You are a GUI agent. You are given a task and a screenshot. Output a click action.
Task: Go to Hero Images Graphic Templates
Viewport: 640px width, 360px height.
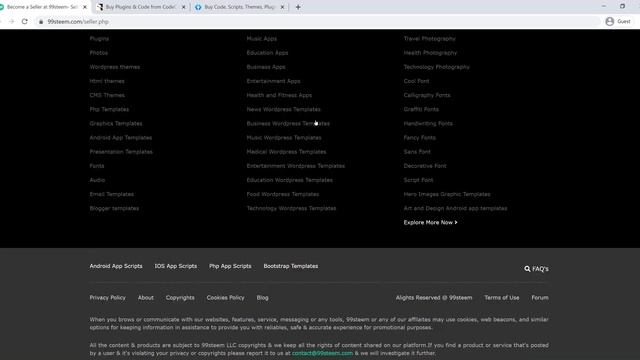point(447,194)
